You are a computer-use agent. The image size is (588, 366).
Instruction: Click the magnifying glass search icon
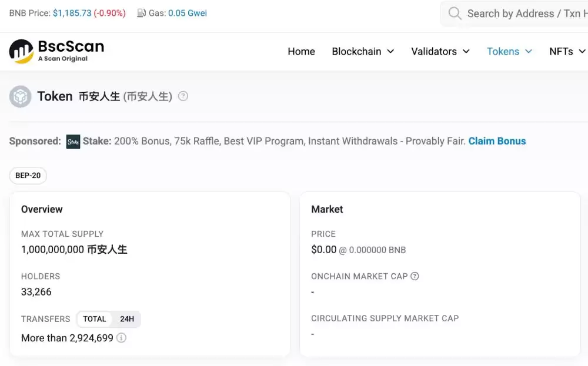point(454,13)
